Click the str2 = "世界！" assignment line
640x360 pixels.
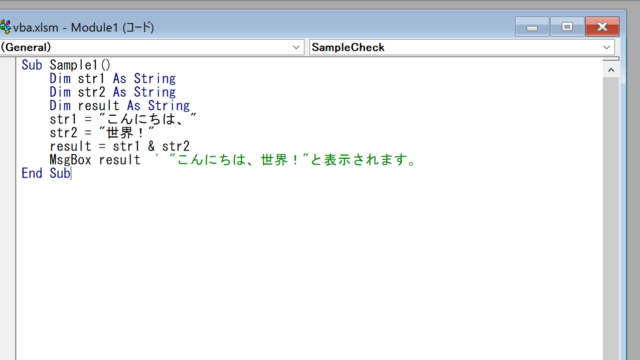point(102,133)
